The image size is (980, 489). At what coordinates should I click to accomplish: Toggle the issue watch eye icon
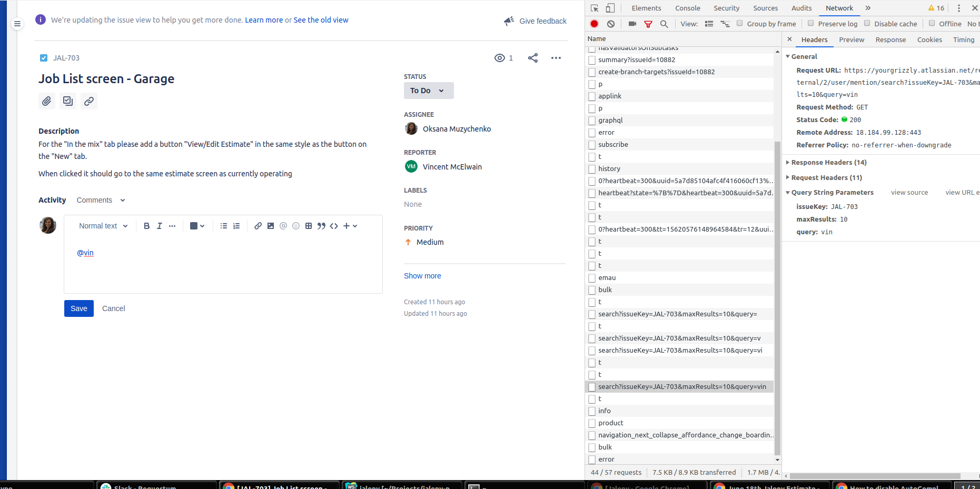(x=500, y=58)
